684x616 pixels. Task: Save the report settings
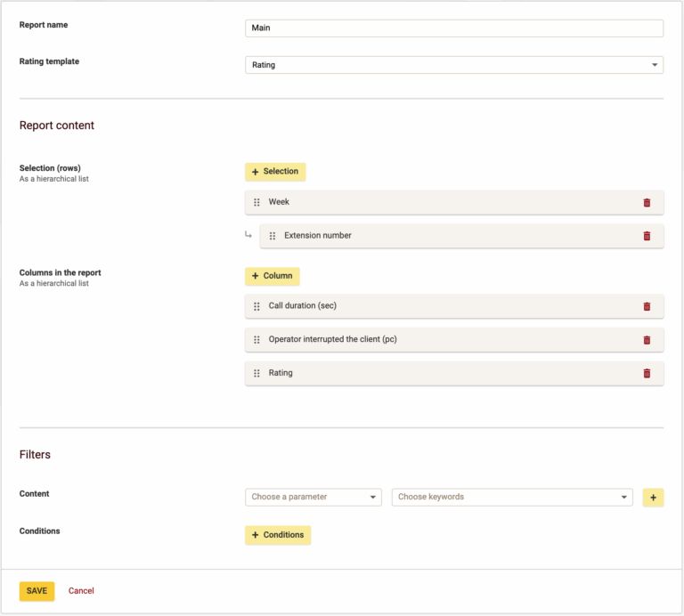coord(37,591)
